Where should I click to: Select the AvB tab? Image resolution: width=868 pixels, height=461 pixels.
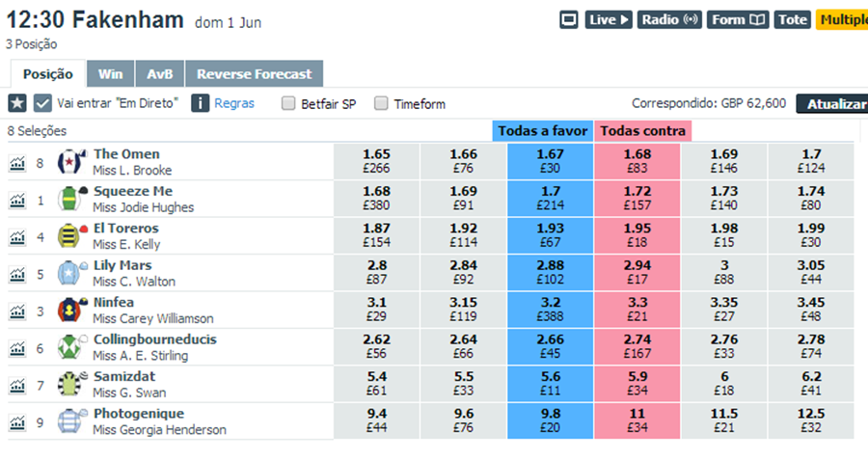click(x=159, y=73)
